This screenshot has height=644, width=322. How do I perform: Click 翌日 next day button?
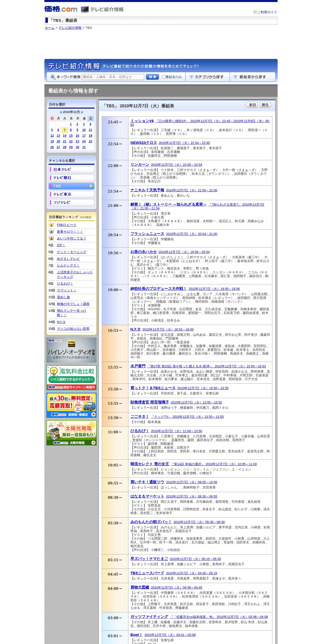pos(266,105)
